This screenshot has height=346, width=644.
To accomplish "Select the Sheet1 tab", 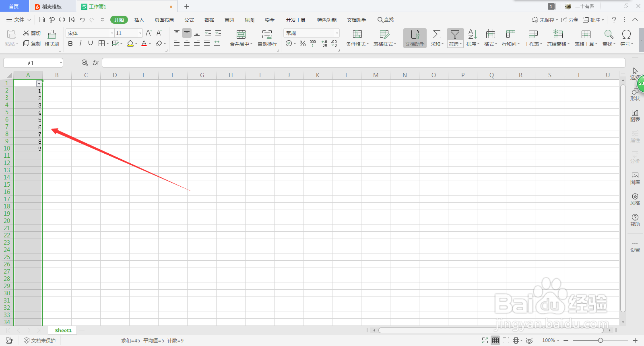I will [x=63, y=330].
